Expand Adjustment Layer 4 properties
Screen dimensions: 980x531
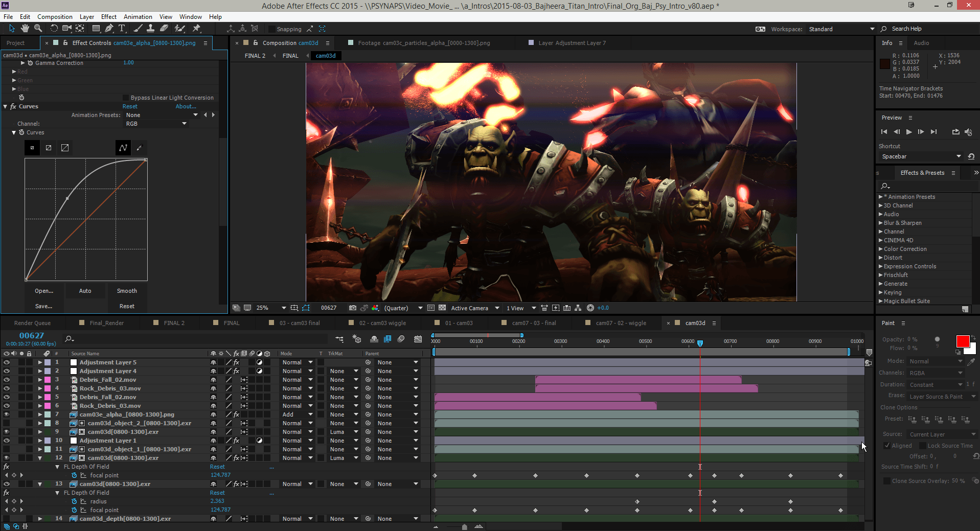pos(40,371)
